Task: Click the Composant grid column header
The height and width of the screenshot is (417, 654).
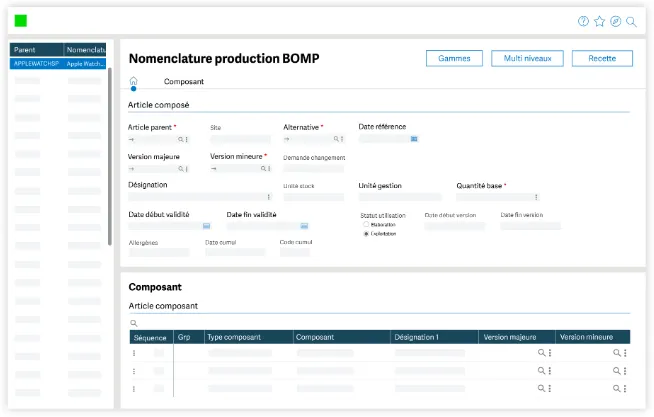Action: (341, 337)
